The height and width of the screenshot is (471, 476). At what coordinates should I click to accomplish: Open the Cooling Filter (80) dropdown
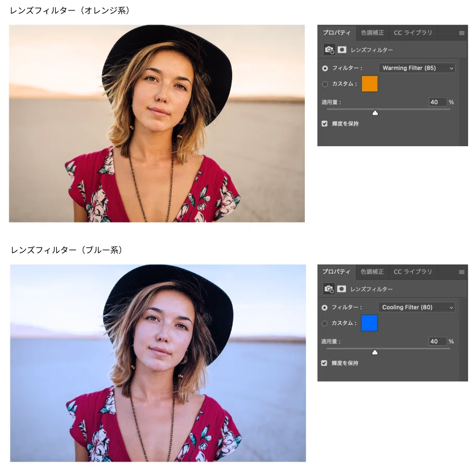pyautogui.click(x=416, y=308)
